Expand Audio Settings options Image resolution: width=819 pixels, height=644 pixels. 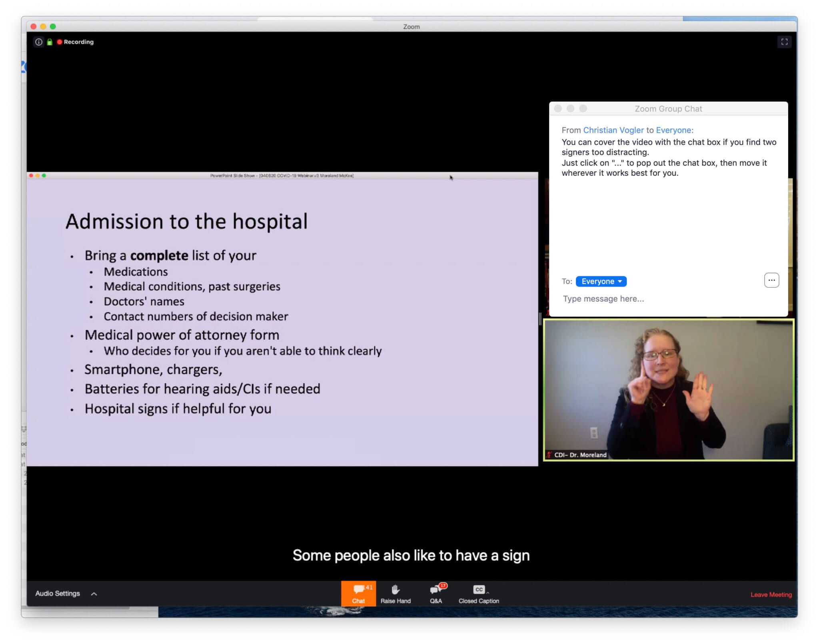[95, 594]
